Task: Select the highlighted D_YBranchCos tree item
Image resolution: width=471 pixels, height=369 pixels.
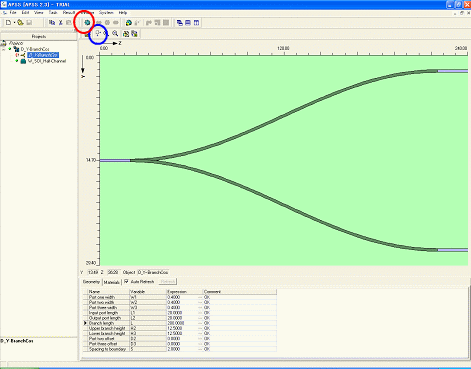Action: (43, 55)
